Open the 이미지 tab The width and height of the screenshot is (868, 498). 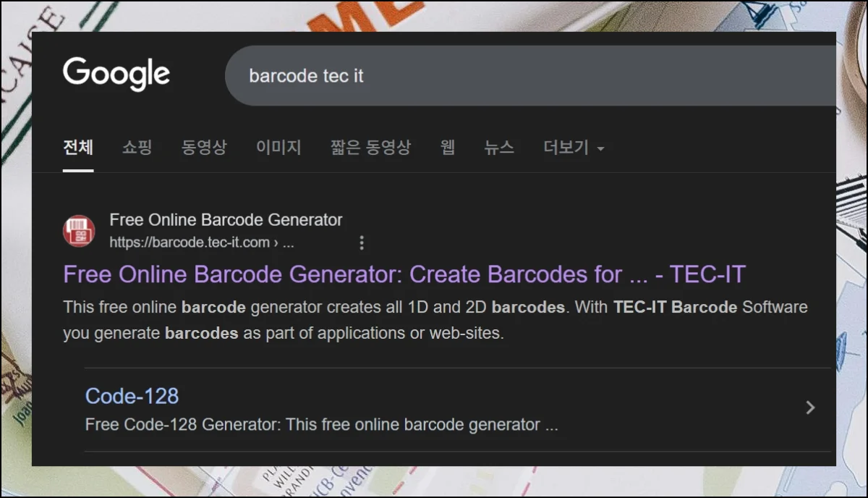point(278,148)
